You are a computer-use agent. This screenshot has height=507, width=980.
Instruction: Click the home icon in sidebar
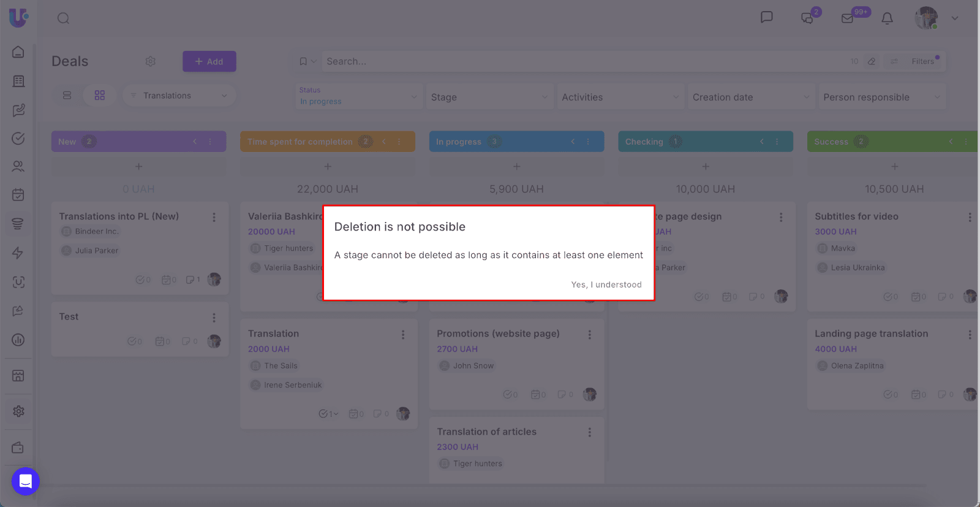[x=18, y=52]
